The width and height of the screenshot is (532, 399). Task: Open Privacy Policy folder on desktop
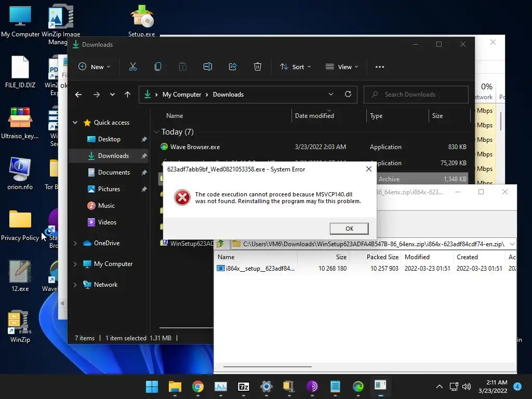click(x=20, y=224)
